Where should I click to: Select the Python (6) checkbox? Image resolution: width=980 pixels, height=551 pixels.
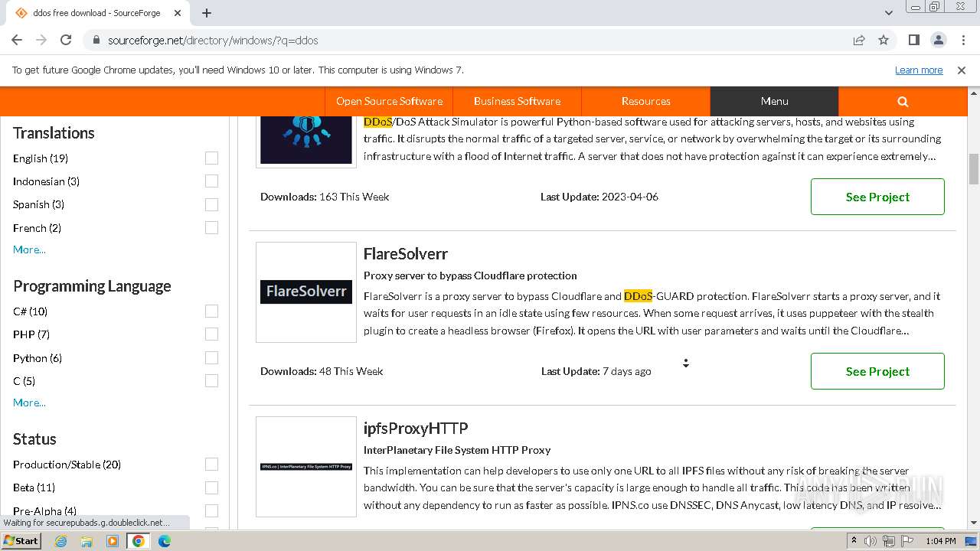click(x=211, y=357)
